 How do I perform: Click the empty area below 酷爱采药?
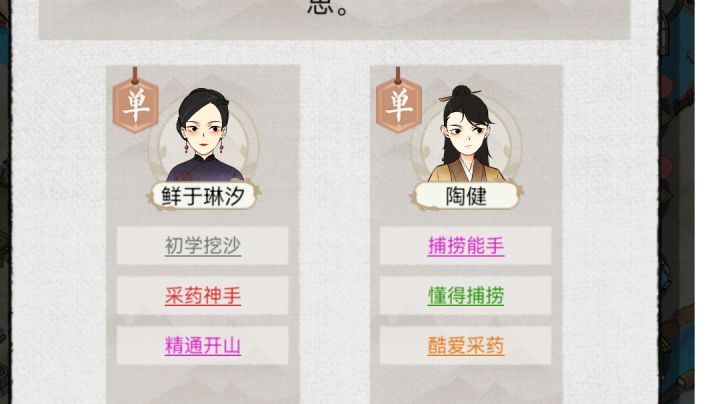pyautogui.click(x=466, y=385)
